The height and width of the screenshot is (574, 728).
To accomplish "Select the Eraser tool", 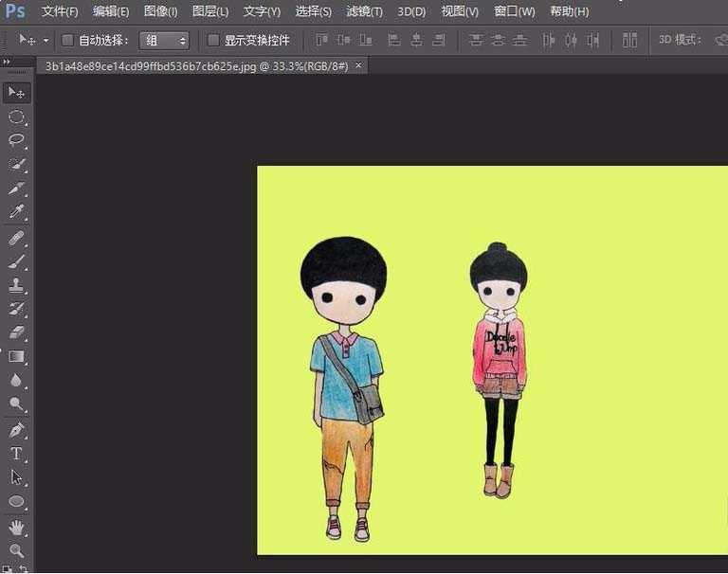I will 17,332.
